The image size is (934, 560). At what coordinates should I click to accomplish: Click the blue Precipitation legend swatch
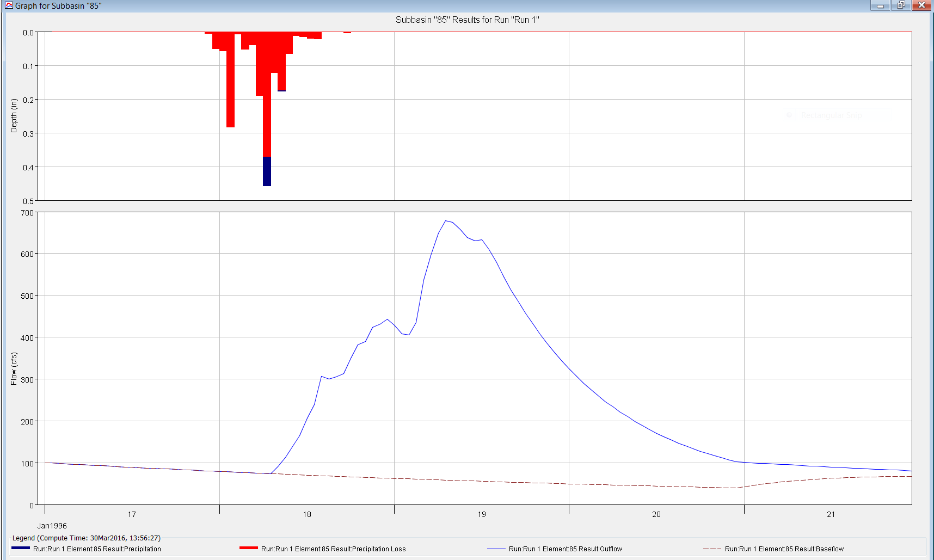(x=21, y=548)
